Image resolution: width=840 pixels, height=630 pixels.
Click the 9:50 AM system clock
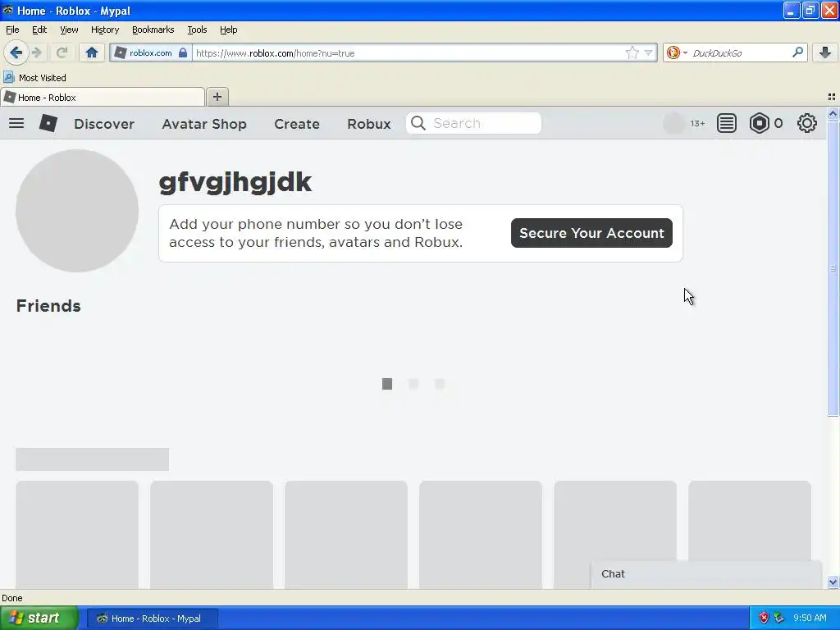tap(810, 618)
